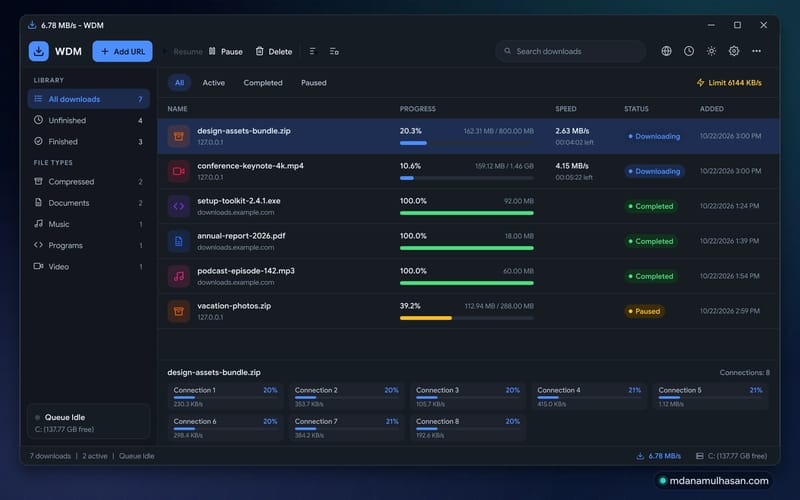
Task: Click the Unfinished clock icon in sidebar
Action: coord(38,120)
